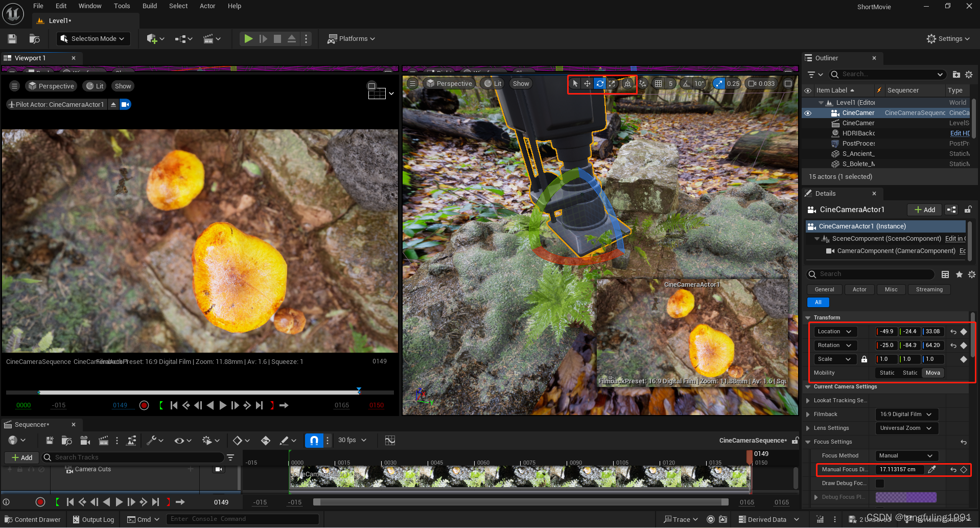Screen dimensions: 980x528
Task: Open Lens Settings preset Universal Zoom dropdown
Action: pyautogui.click(x=906, y=428)
